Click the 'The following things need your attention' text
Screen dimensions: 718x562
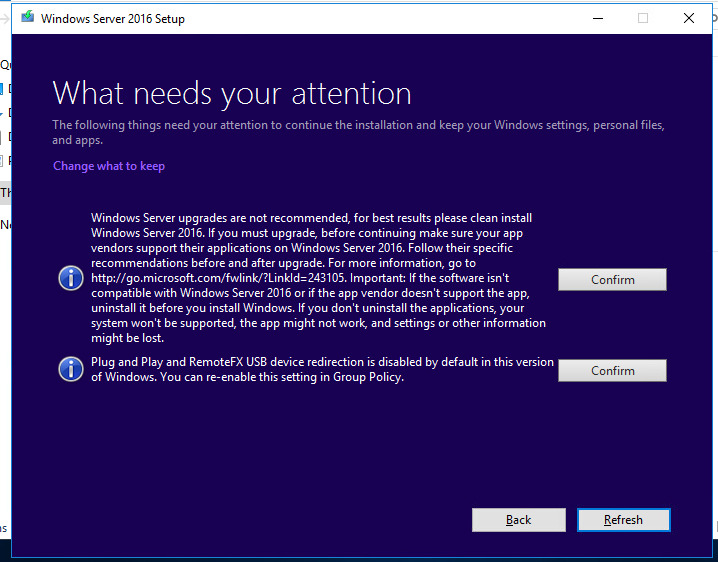pyautogui.click(x=358, y=132)
